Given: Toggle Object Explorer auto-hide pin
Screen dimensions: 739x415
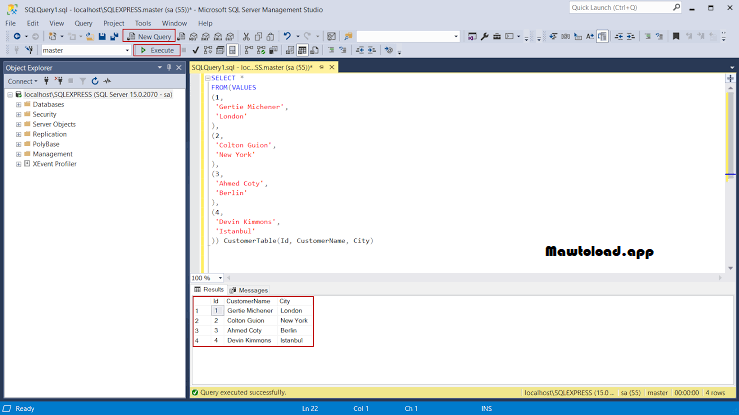Looking at the screenshot, I should 169,68.
